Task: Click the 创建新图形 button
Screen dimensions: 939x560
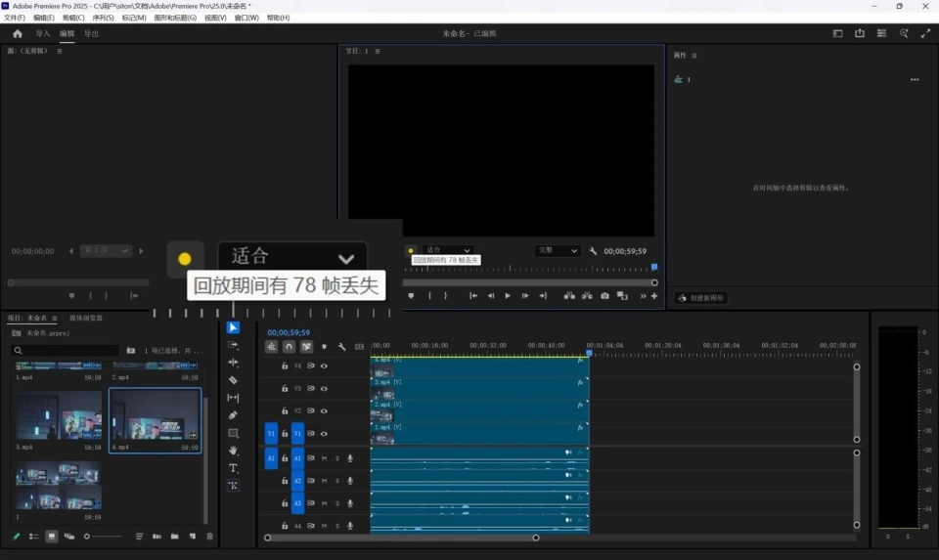Action: (x=700, y=298)
